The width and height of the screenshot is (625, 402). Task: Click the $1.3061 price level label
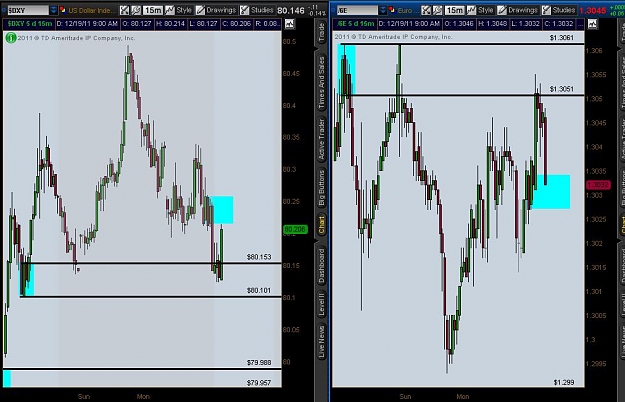coord(562,38)
